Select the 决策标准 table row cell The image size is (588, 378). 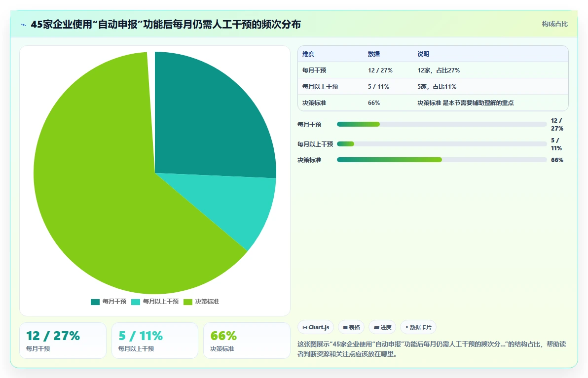[x=314, y=103]
